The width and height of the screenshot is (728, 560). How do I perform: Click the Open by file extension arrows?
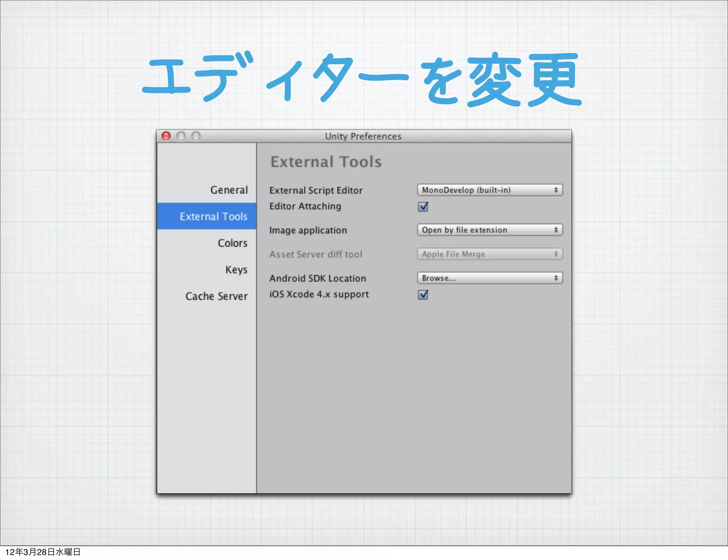point(556,230)
